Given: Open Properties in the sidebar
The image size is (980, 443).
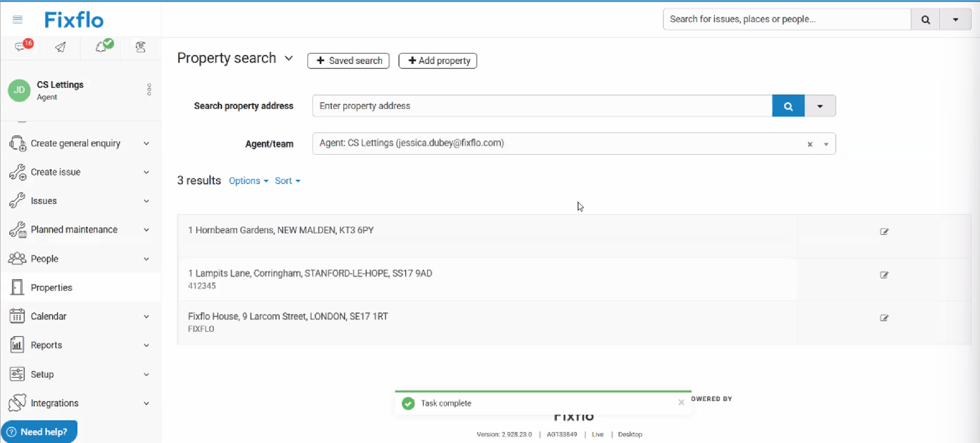Looking at the screenshot, I should pos(51,288).
